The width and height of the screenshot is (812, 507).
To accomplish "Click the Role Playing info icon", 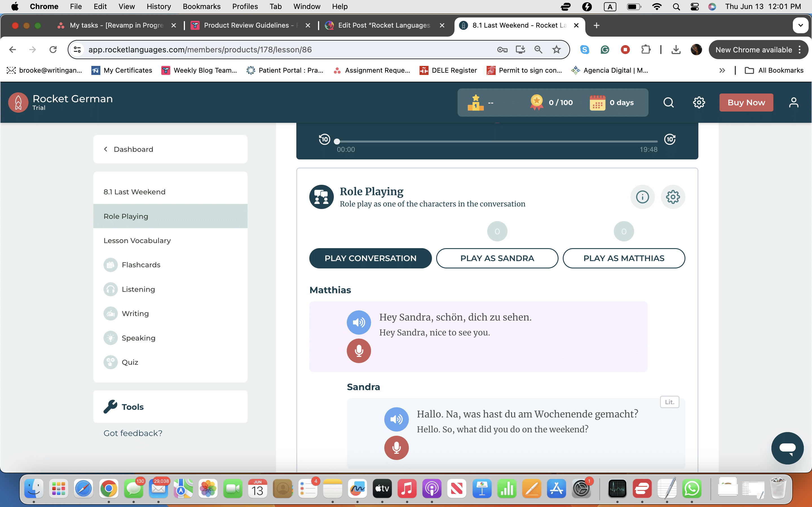I will click(642, 197).
